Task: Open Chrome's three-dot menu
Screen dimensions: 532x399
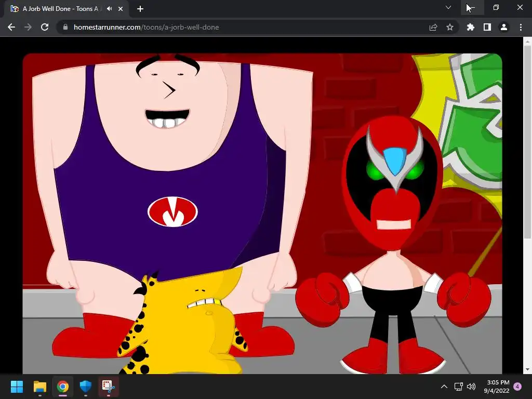Action: tap(521, 27)
